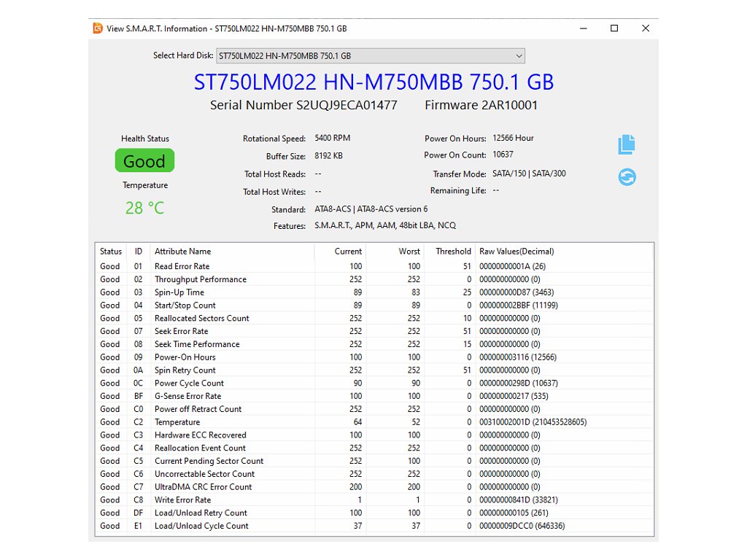Minimize the S.M.A.R.T. Information window
747x560 pixels.
[x=583, y=28]
